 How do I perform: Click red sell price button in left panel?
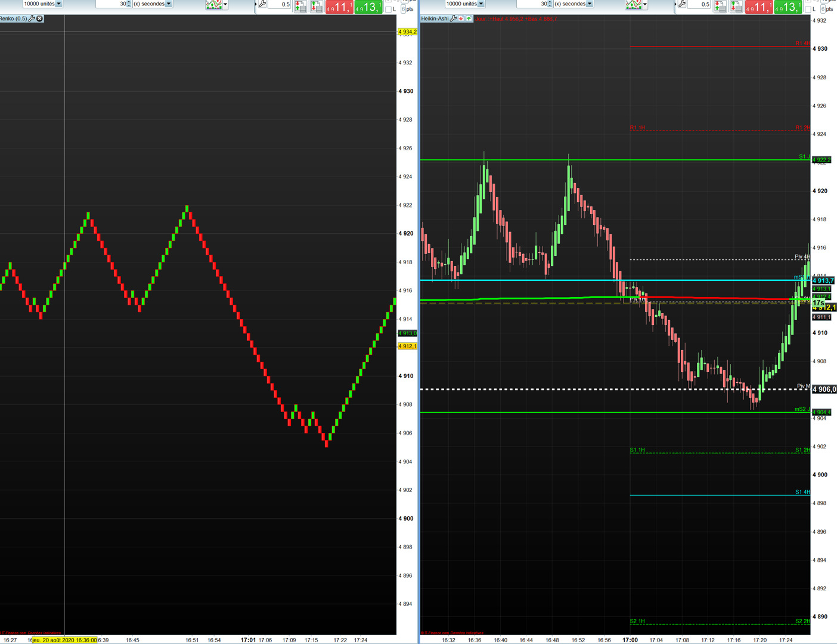[x=339, y=7]
